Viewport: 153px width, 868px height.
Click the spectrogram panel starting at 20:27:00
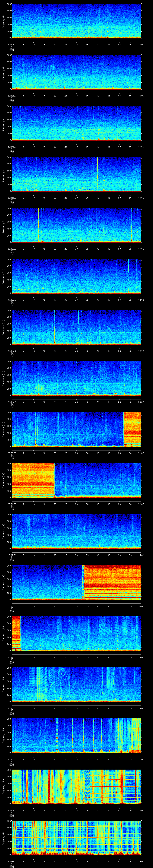coord(77,787)
